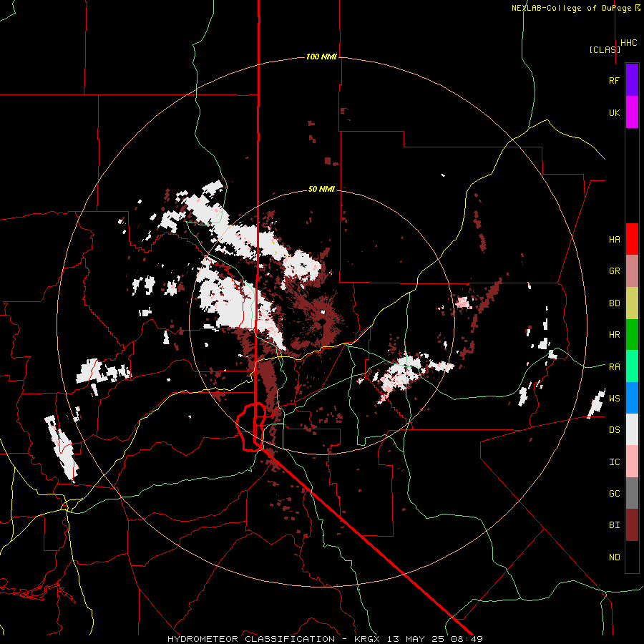
Task: Click the purple RF color swatch
Action: [x=632, y=80]
